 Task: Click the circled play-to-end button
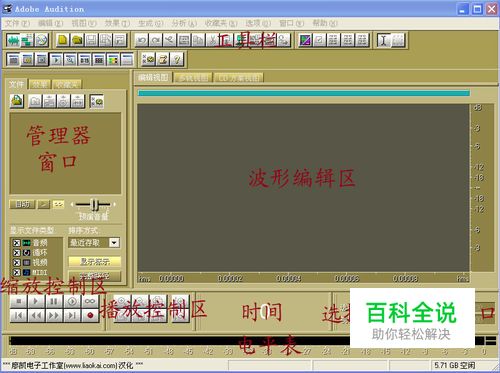72,301
